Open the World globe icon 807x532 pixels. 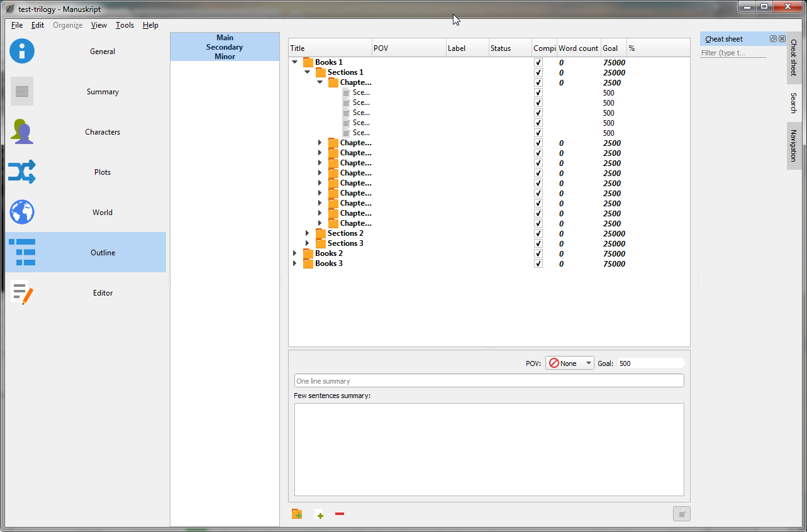(21, 212)
